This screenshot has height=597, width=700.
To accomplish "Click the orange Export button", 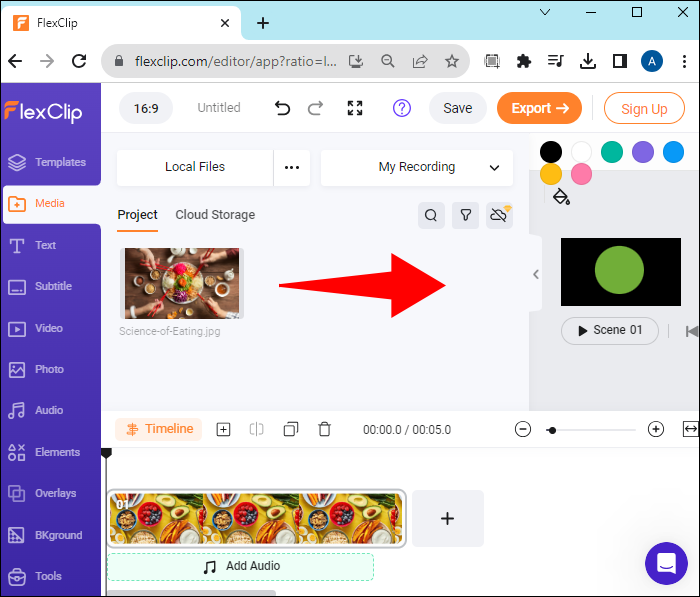I will (539, 108).
